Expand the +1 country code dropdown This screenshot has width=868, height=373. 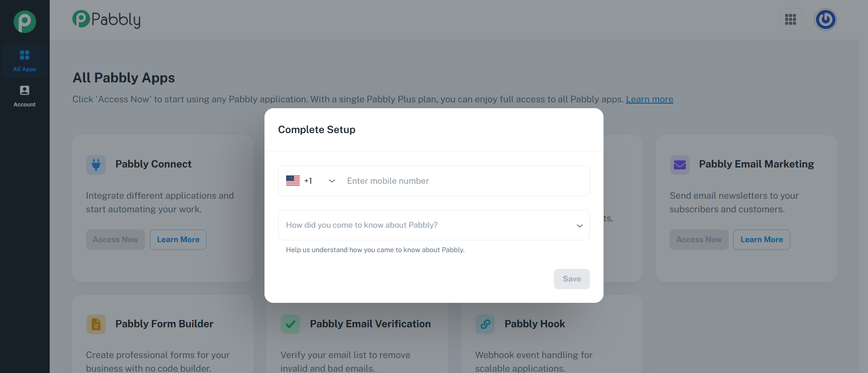311,181
